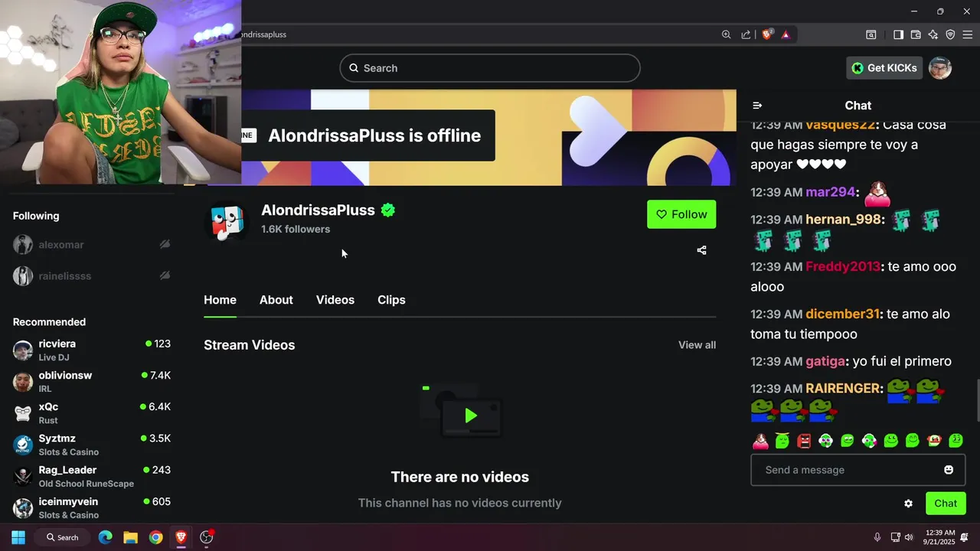Click username RAIRENGER in chat

[844, 389]
